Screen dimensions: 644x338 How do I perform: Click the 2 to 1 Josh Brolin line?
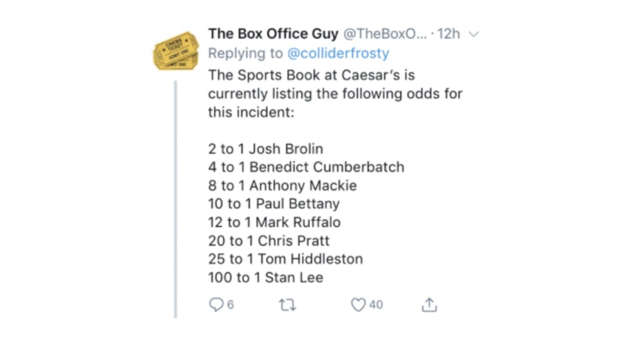pos(266,149)
